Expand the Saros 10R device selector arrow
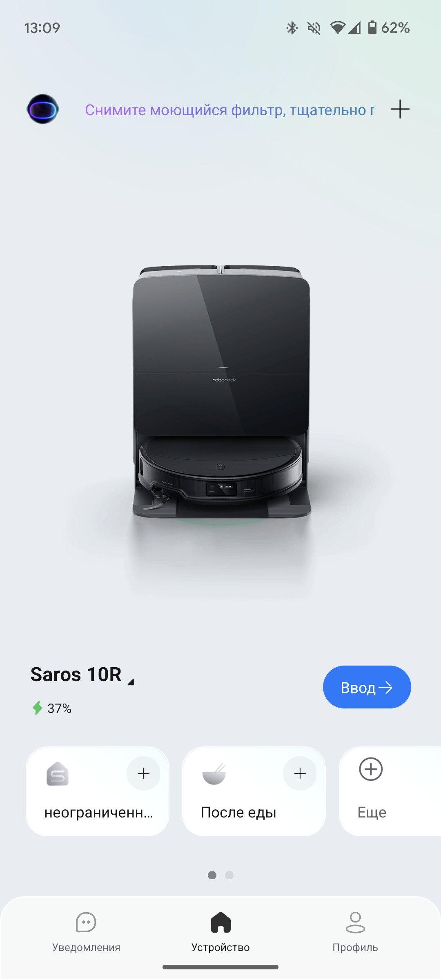 point(131,682)
